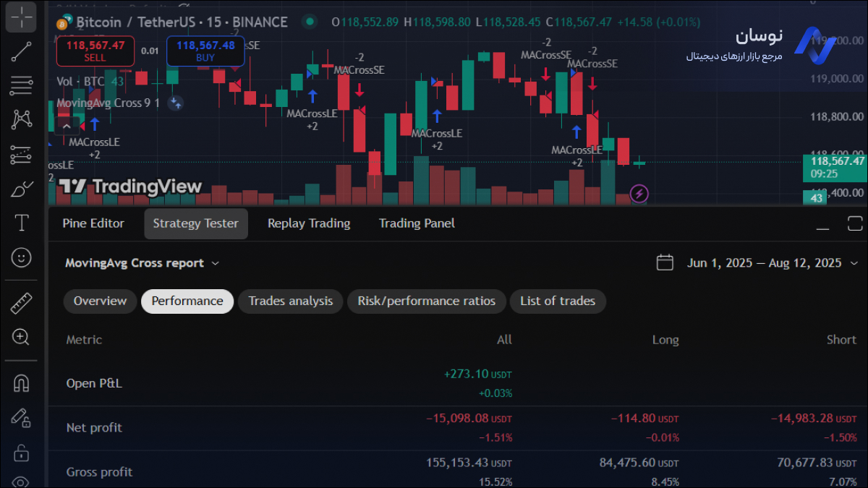
Task: Switch to the Pine Editor tab
Action: pos(93,223)
